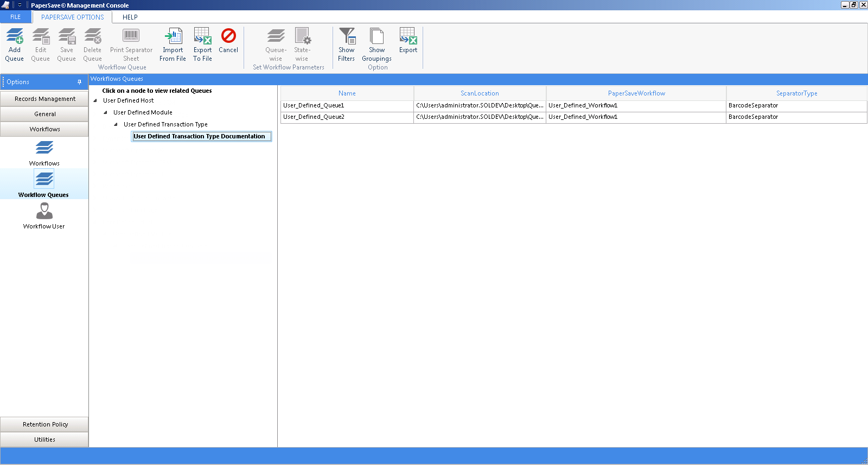The width and height of the screenshot is (868, 465).
Task: Switch to the PAPERSAVE OPTIONS tab
Action: point(72,17)
